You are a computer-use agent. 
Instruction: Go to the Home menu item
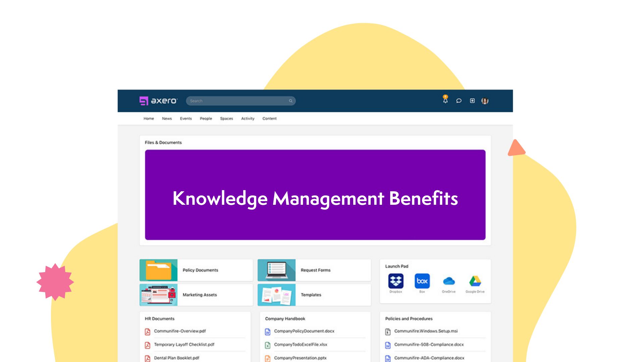[149, 118]
